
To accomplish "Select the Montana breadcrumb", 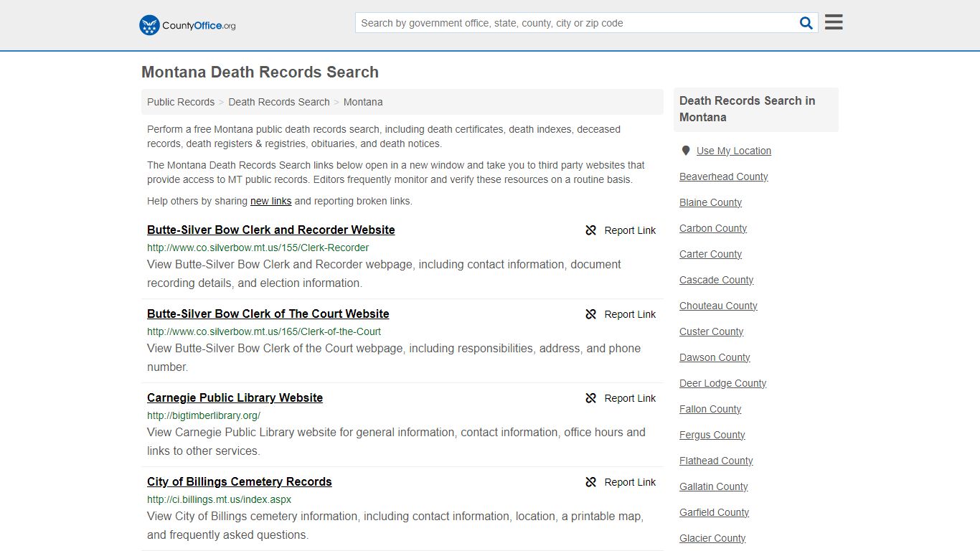I will (363, 102).
